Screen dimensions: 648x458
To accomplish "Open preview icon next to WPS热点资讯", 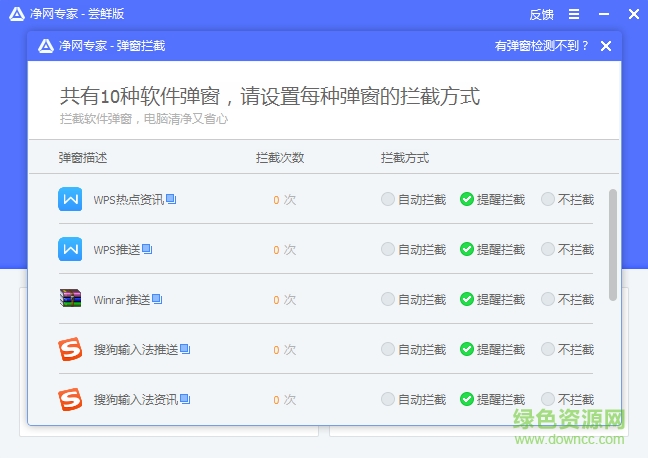I will [x=171, y=199].
